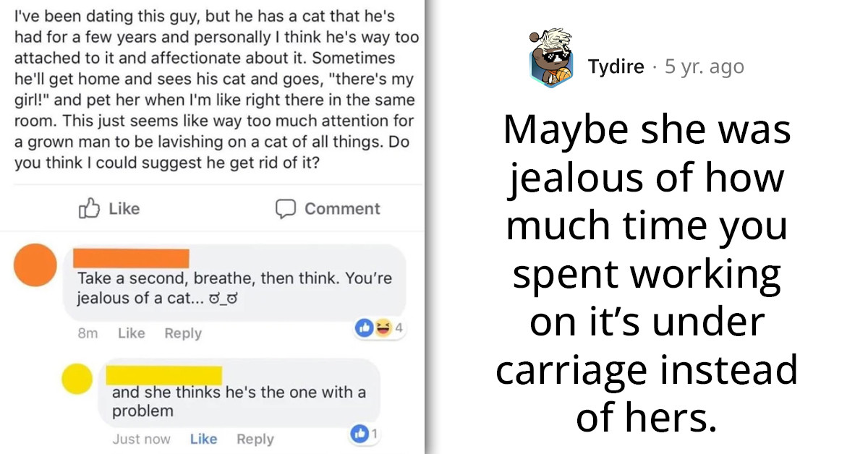Reply to the first comment
The height and width of the screenshot is (454, 868).
pyautogui.click(x=183, y=333)
